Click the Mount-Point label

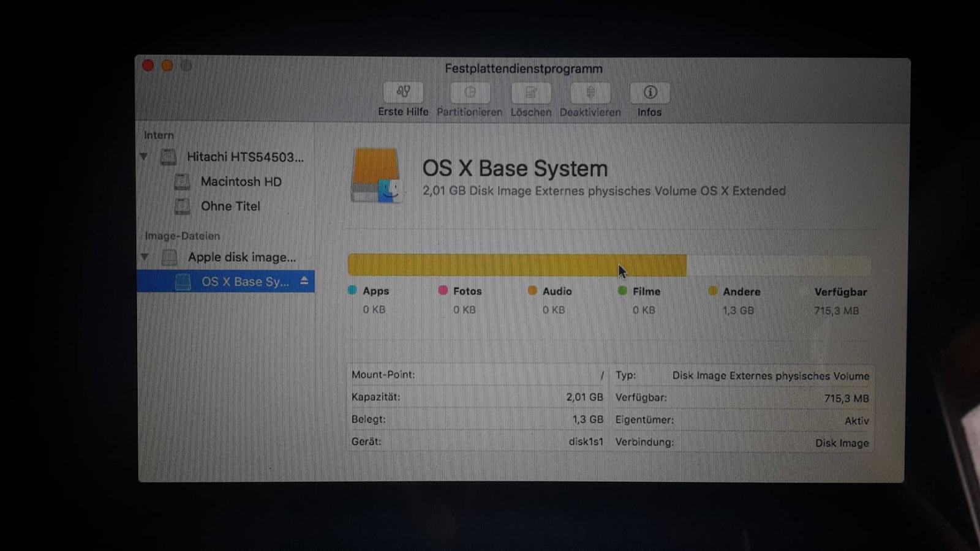(x=383, y=375)
